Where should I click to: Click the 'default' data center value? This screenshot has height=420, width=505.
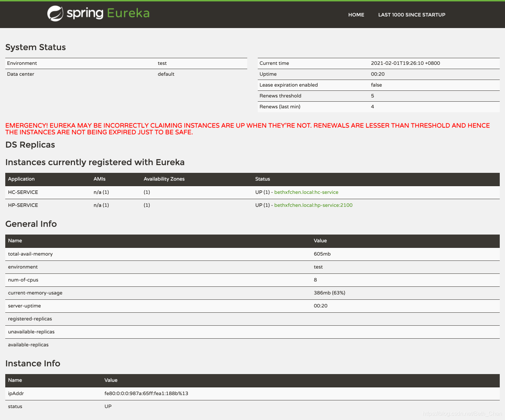166,74
